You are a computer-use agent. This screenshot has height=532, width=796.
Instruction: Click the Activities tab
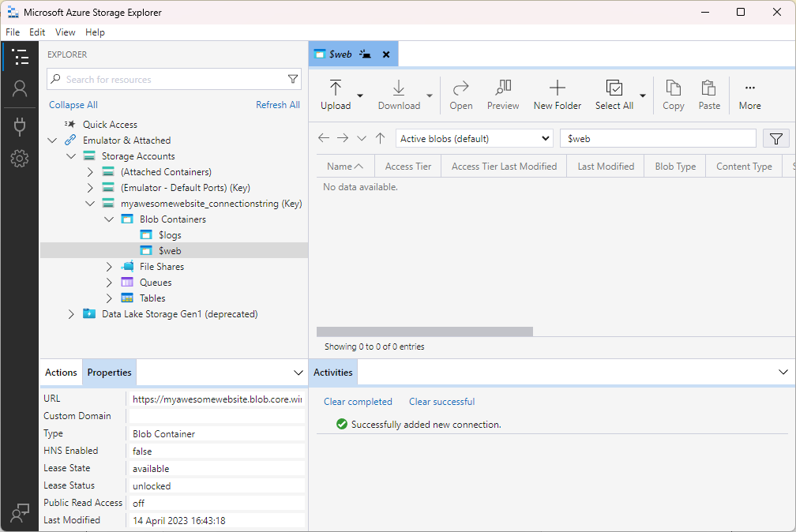333,373
